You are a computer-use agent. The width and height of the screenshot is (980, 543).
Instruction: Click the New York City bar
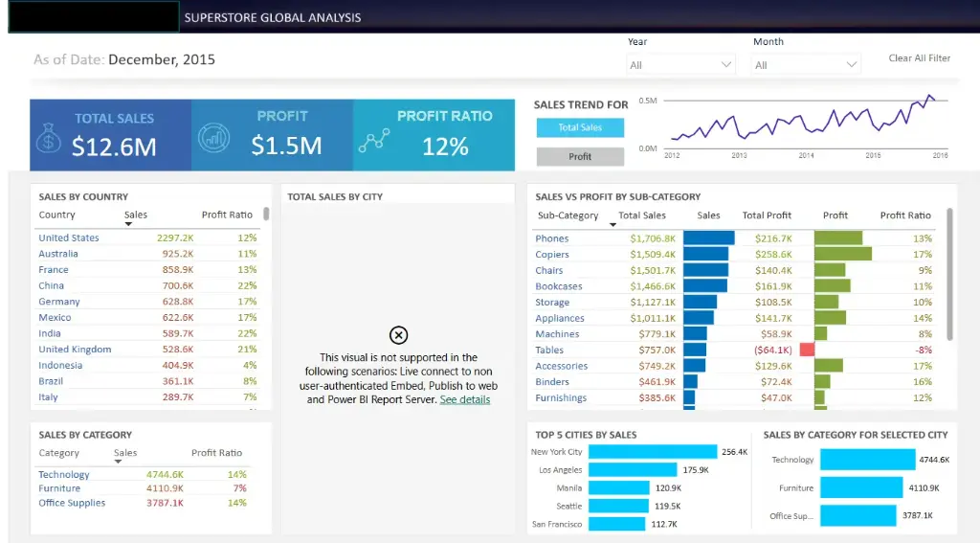coord(653,452)
